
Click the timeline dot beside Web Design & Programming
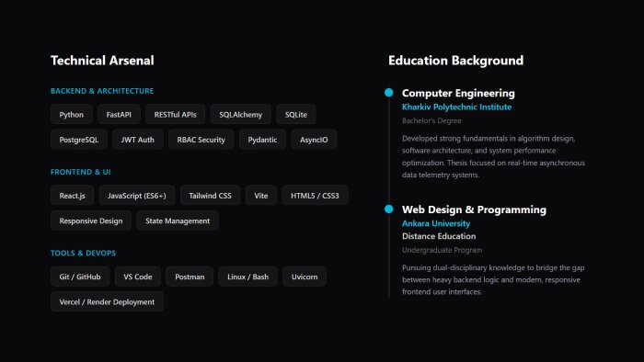point(388,209)
